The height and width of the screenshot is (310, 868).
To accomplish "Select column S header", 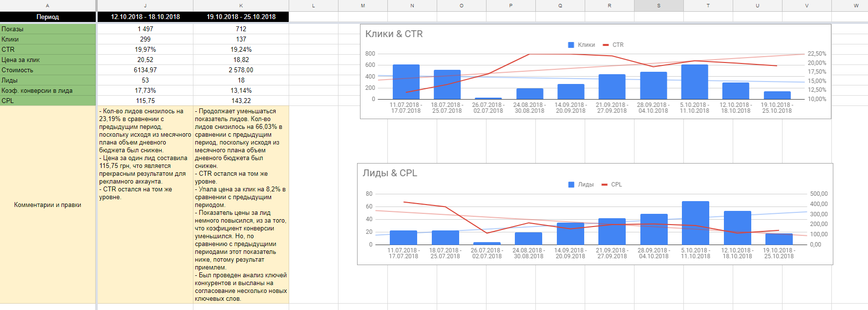I will click(658, 5).
